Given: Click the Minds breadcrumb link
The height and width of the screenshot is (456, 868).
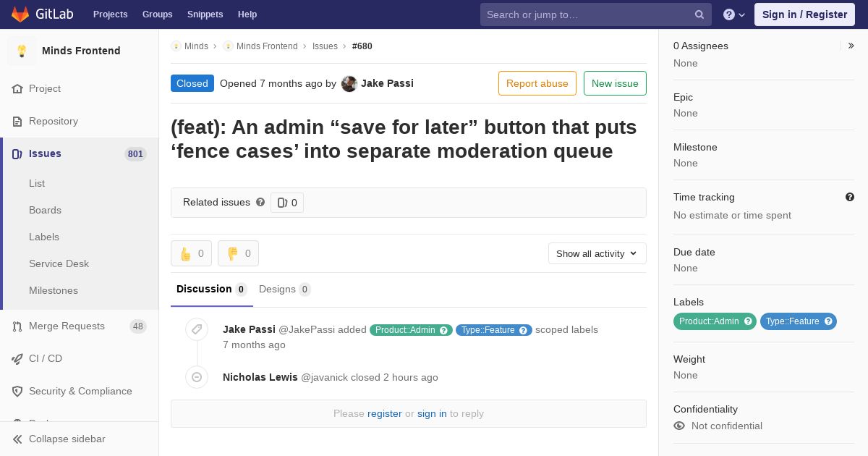Looking at the screenshot, I should [196, 46].
